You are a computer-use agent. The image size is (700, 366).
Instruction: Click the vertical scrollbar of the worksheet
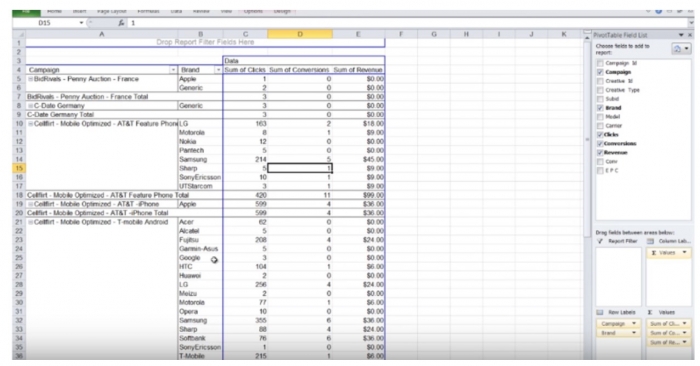point(587,134)
